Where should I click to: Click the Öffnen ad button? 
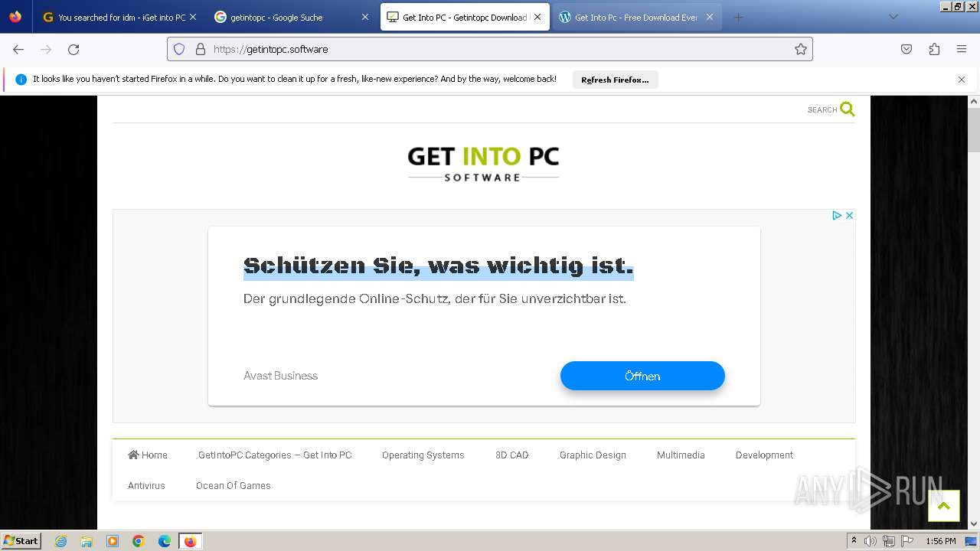[x=642, y=376]
